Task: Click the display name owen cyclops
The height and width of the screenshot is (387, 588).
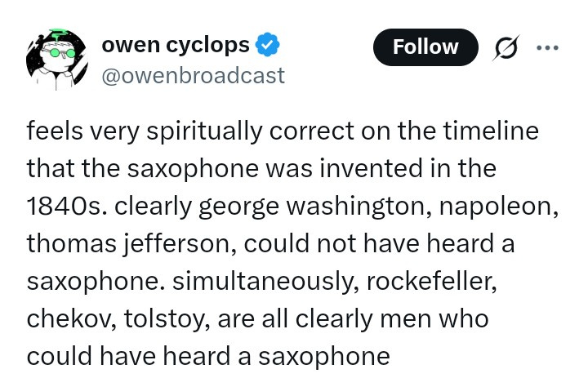Action: [x=176, y=45]
